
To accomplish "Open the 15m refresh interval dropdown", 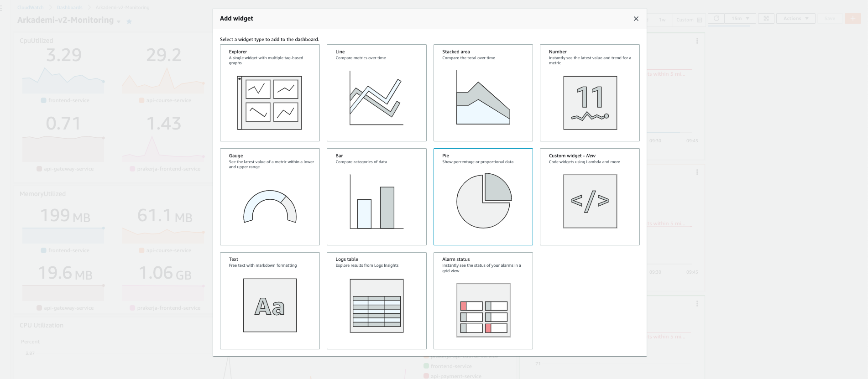I will point(740,18).
